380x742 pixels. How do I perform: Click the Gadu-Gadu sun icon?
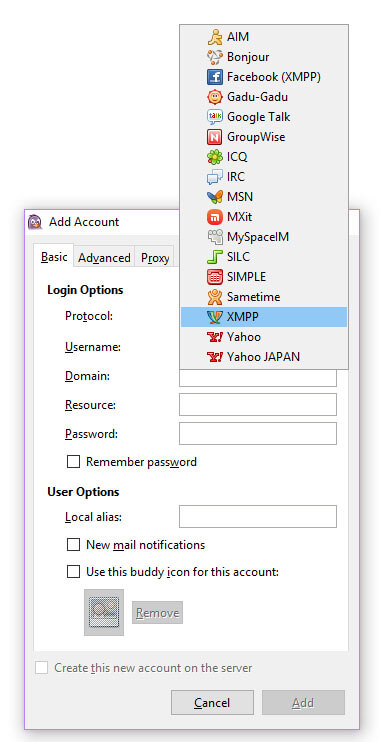[214, 97]
